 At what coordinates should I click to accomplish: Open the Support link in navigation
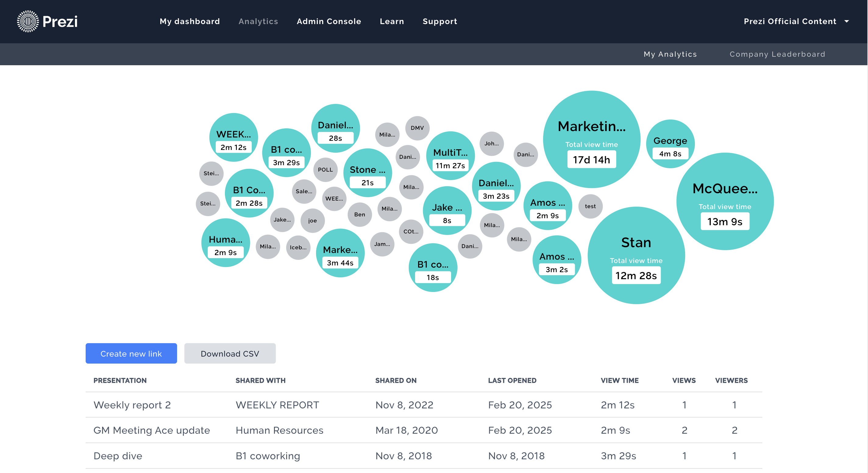tap(439, 21)
